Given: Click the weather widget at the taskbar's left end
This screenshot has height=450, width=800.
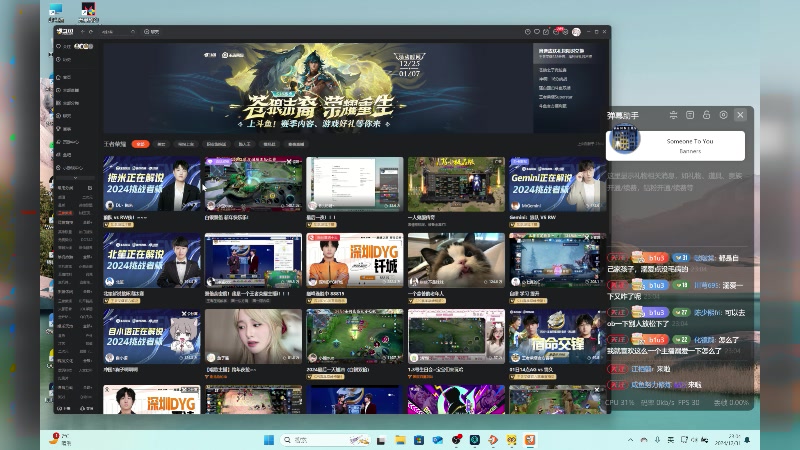Looking at the screenshot, I should [60, 439].
